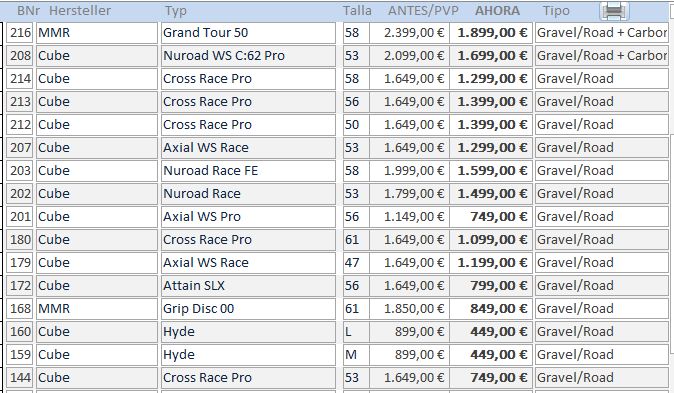Select Talla field with value L

(x=356, y=332)
